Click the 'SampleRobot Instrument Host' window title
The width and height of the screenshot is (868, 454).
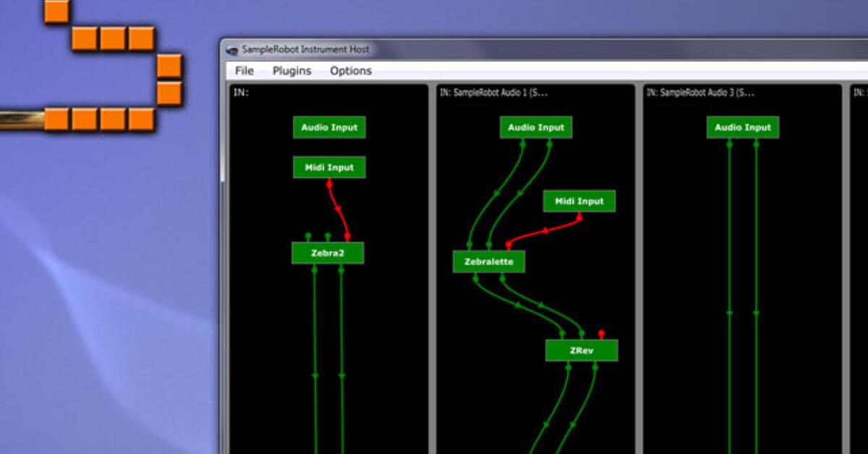pos(305,50)
